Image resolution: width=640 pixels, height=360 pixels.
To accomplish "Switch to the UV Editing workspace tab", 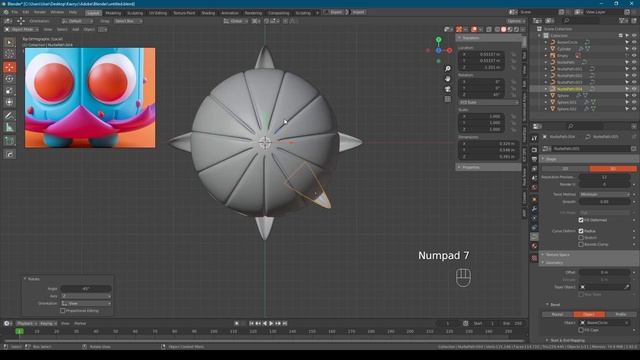I will pyautogui.click(x=158, y=13).
